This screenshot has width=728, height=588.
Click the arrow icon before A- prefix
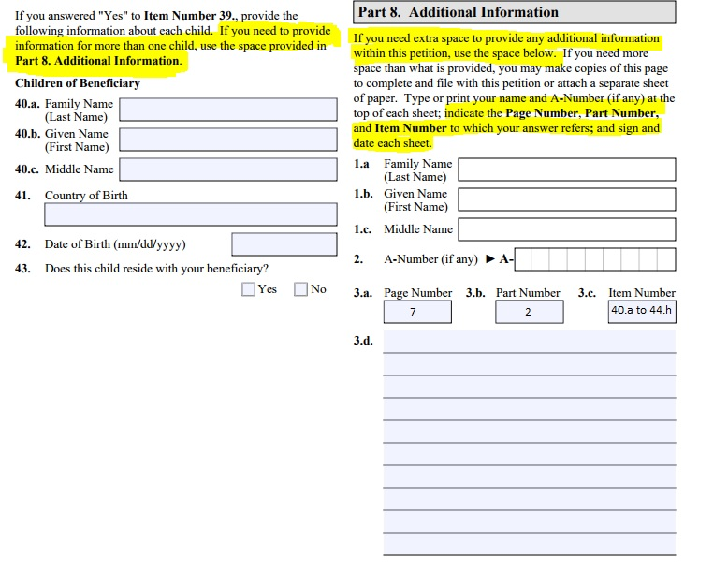pos(490,259)
